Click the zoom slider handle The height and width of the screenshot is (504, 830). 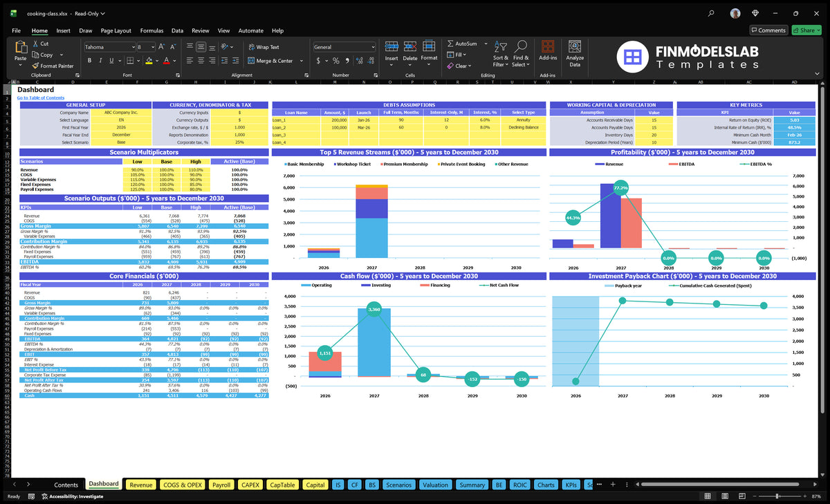click(x=777, y=496)
